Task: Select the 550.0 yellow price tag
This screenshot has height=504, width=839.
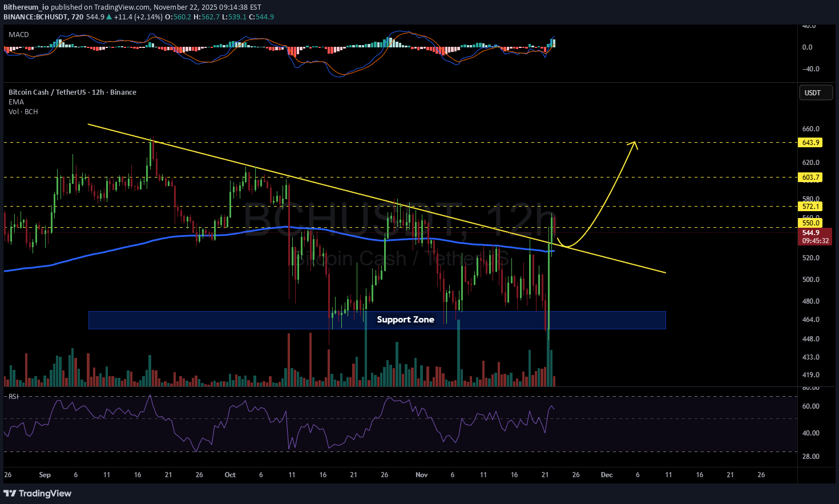Action: pyautogui.click(x=810, y=223)
